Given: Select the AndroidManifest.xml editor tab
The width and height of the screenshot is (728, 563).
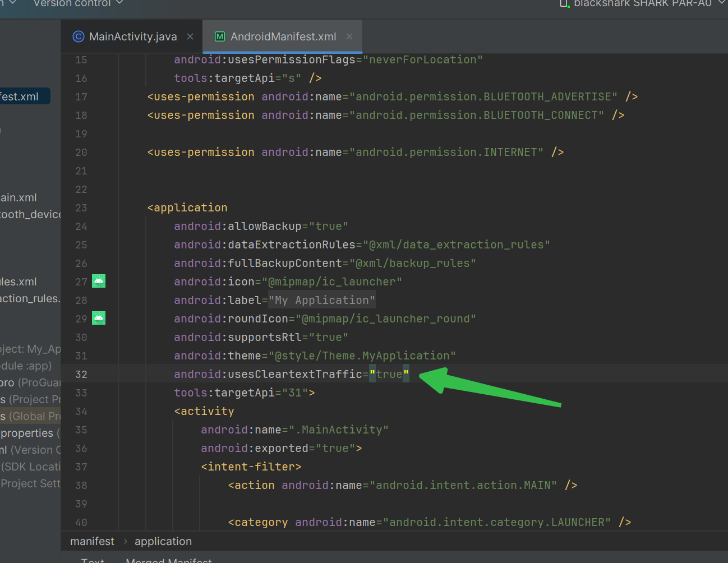Looking at the screenshot, I should click(283, 36).
